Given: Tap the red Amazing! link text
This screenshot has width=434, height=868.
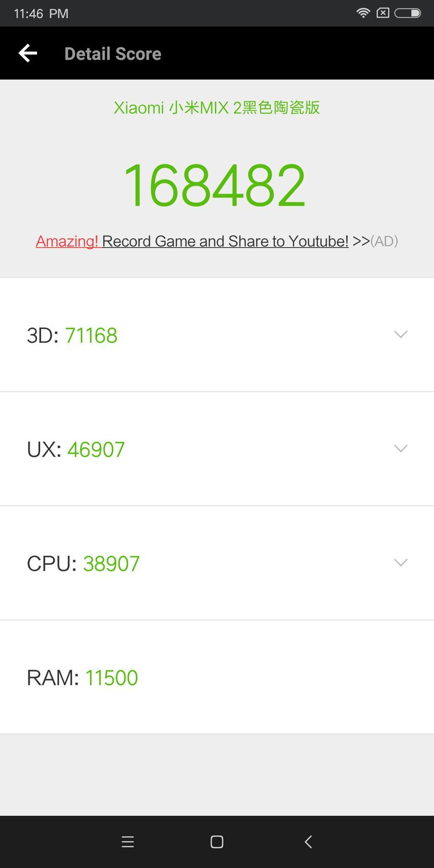Looking at the screenshot, I should point(67,241).
